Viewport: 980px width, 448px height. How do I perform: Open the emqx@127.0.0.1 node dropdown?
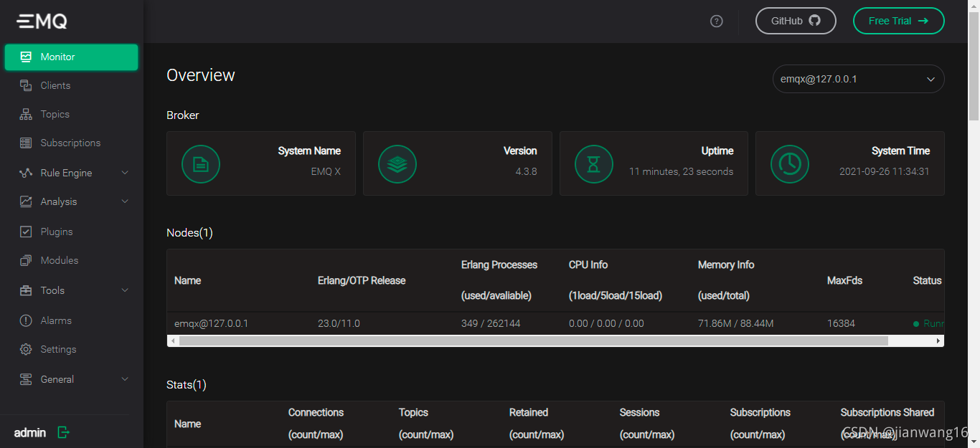pyautogui.click(x=858, y=79)
